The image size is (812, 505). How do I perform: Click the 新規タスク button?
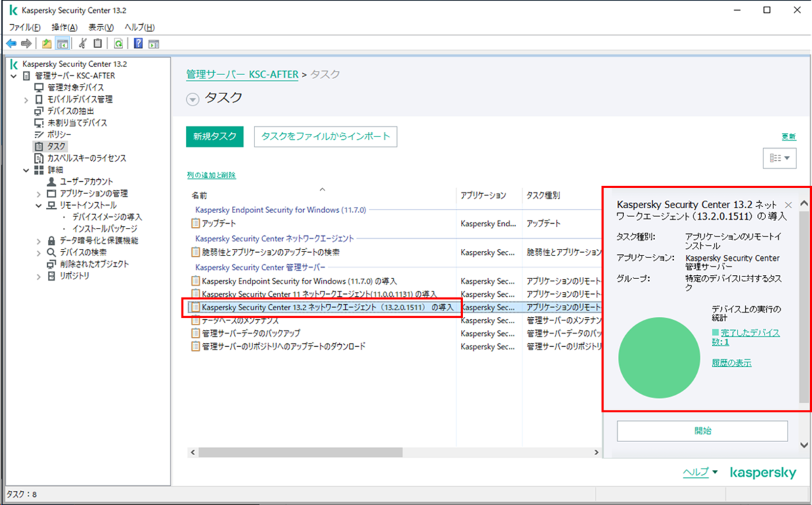click(215, 136)
